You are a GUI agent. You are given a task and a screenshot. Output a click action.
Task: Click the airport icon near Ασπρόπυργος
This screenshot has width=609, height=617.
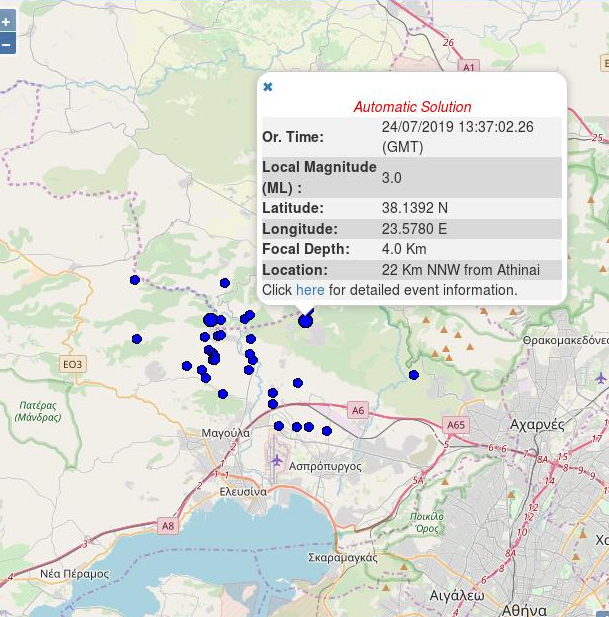tap(277, 460)
